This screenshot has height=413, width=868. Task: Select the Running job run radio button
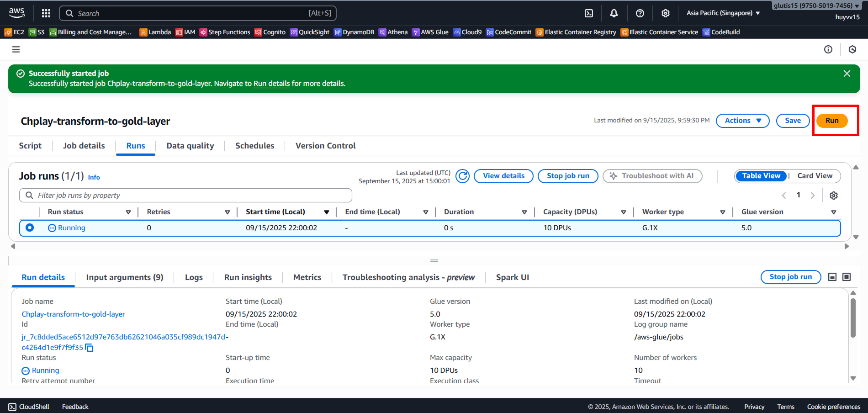[x=30, y=228]
